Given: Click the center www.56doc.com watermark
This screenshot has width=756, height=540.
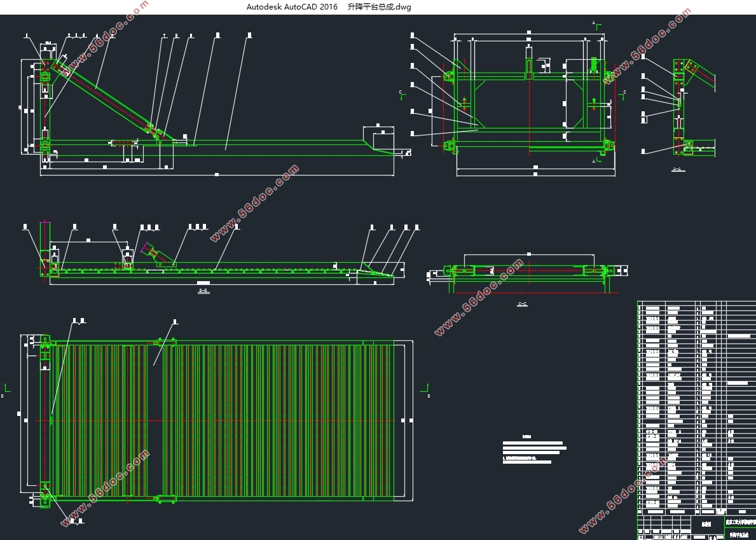Looking at the screenshot, I should 254,202.
